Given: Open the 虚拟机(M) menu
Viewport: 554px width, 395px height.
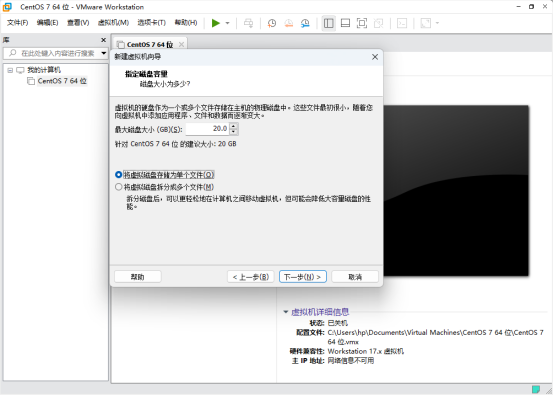Looking at the screenshot, I should click(x=113, y=23).
